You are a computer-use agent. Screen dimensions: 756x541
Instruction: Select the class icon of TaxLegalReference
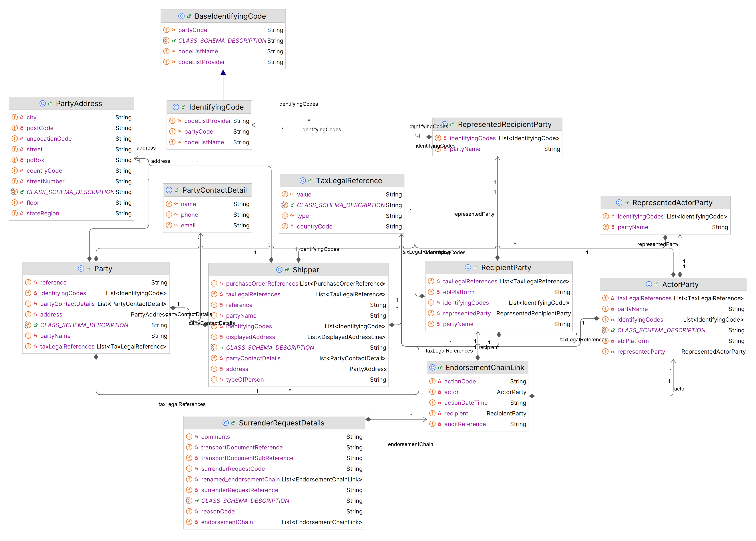(302, 180)
